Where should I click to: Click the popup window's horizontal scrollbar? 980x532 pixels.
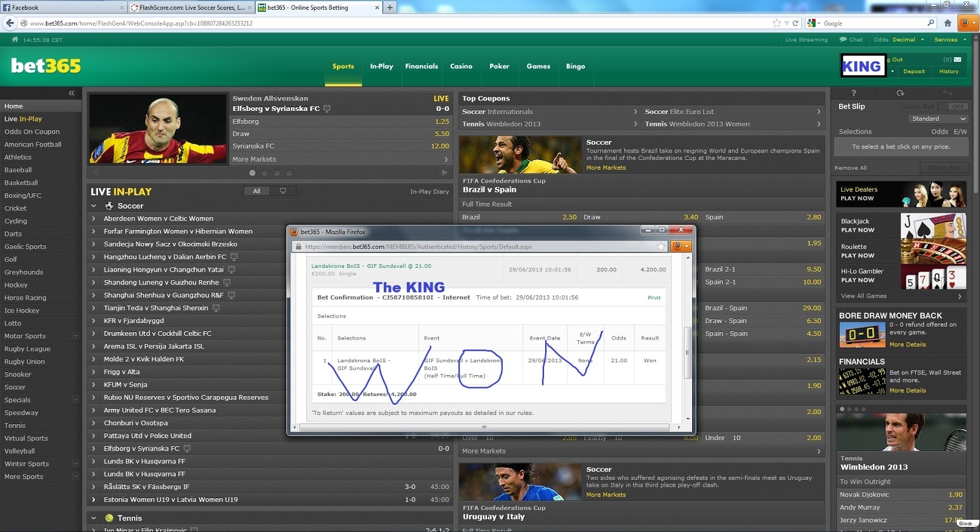[x=484, y=427]
